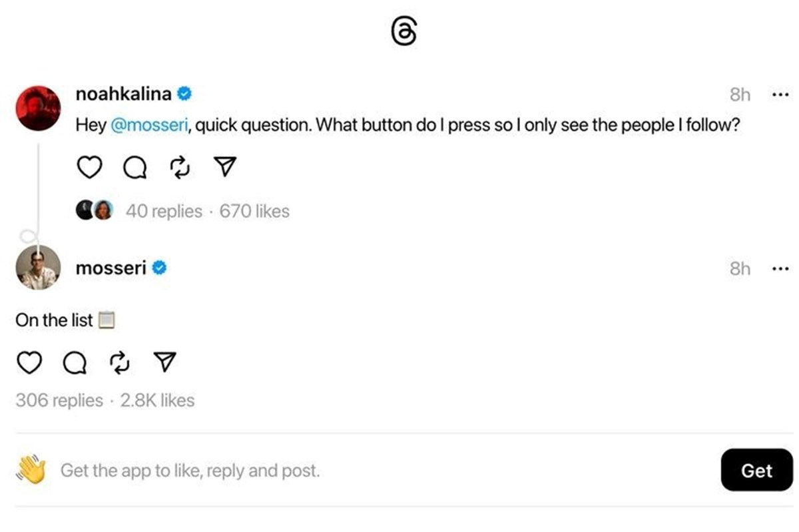Viewport: 799px width, 532px height.
Task: View noahkalina's profile picture
Action: click(38, 108)
